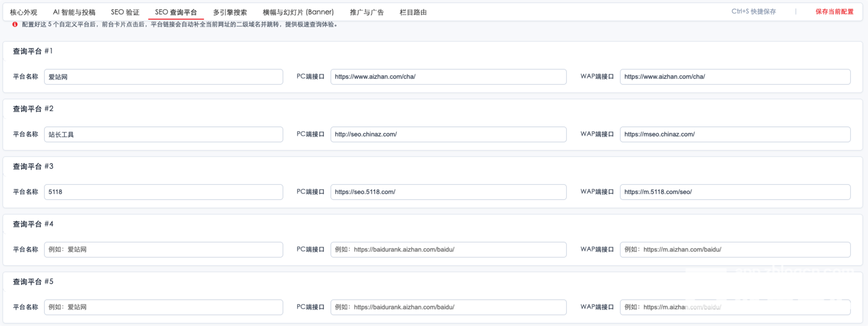Edit platform #1 PC端接口 aizhan URL
The height and width of the screenshot is (326, 868).
point(448,77)
